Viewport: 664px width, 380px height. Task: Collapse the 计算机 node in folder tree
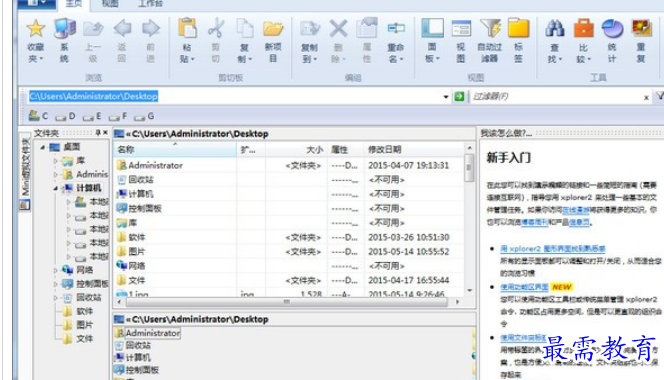pos(55,188)
